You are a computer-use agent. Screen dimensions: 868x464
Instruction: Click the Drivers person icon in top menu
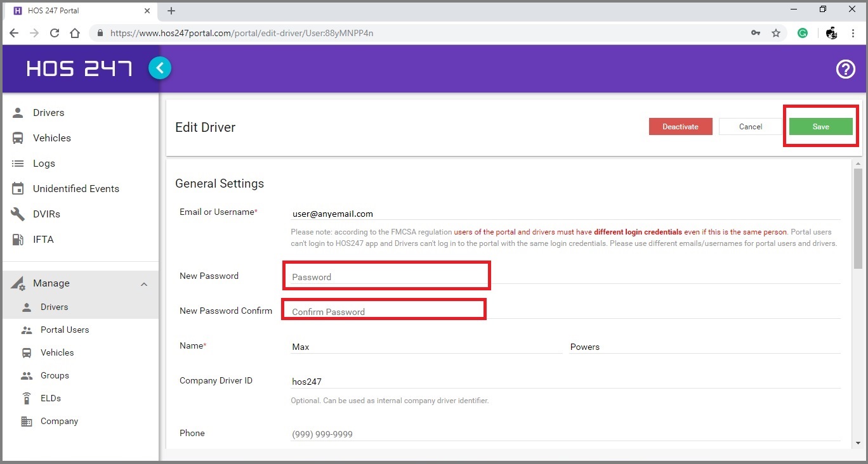pos(18,113)
